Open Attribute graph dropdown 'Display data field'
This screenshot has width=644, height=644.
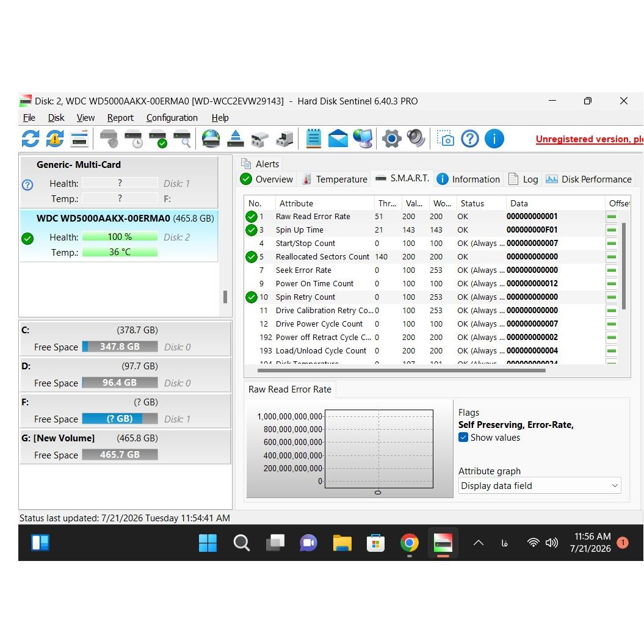(x=540, y=486)
